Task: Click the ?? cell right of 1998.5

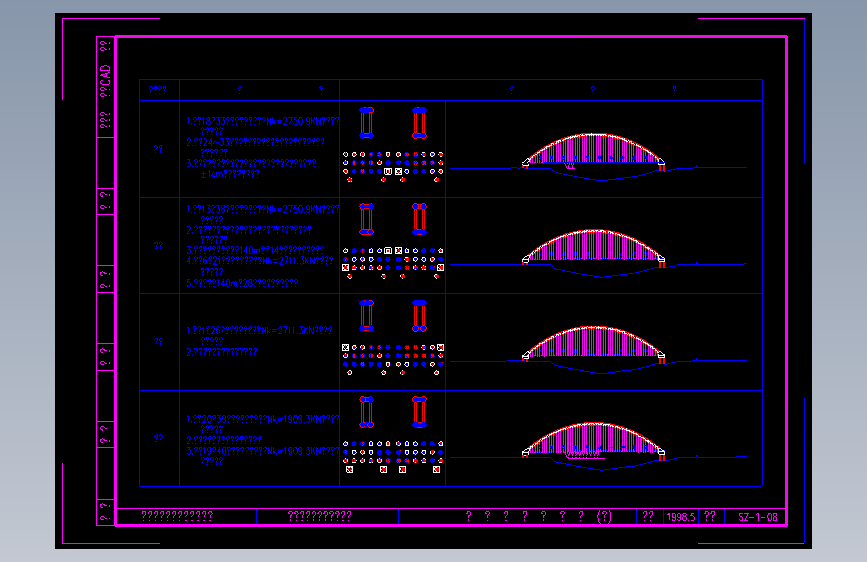Action: (x=710, y=517)
